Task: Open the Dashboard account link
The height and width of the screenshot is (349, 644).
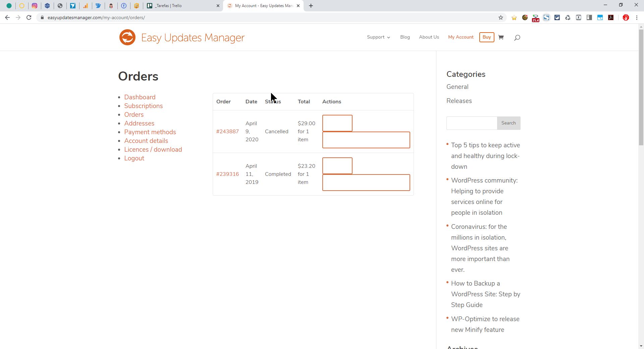Action: 140,97
